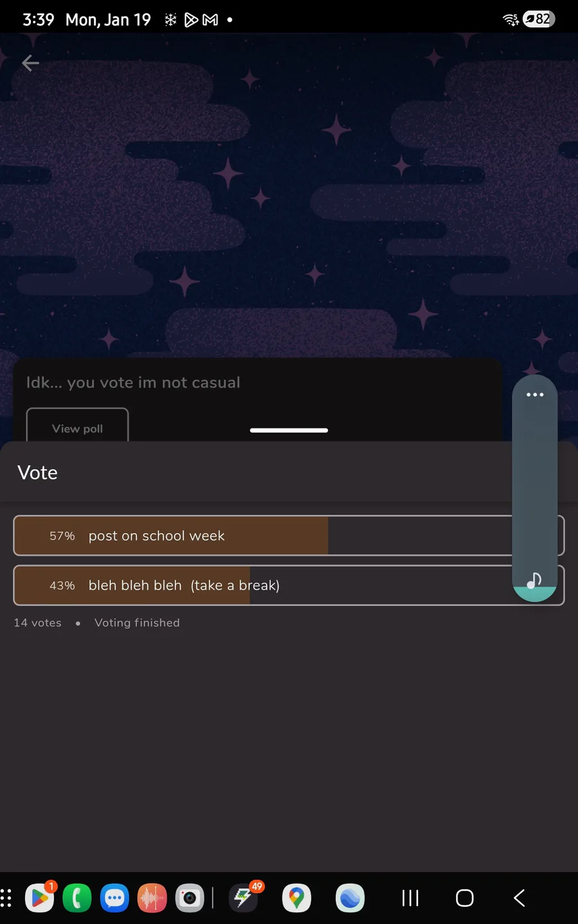
Task: Open Google Play Store from taskbar
Action: click(40, 898)
